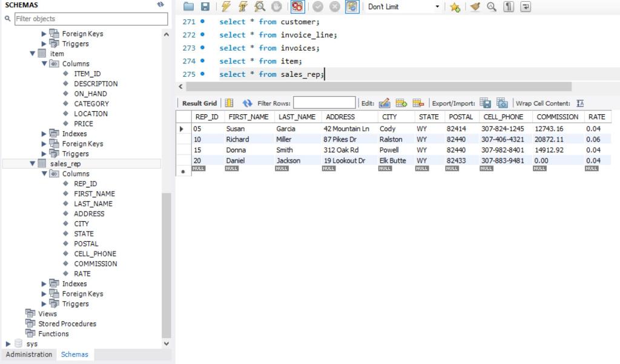Screen dimensions: 620x364
Task: Click the Save SQL script icon
Action: click(206, 6)
